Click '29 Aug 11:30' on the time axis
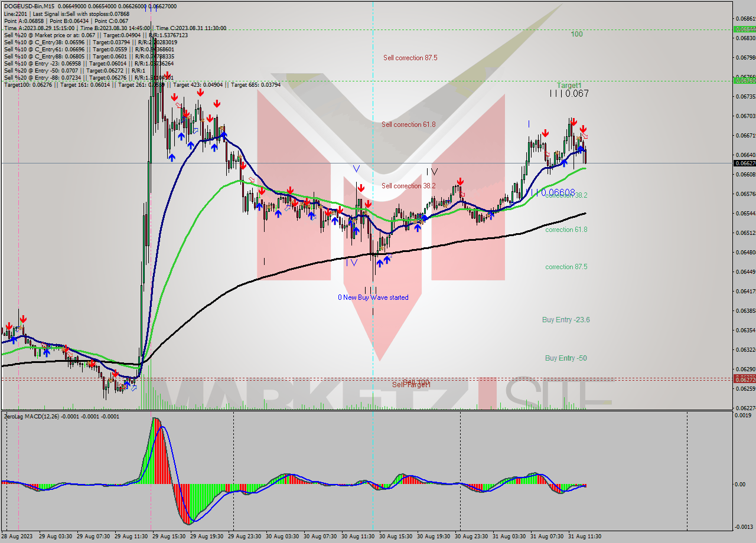This screenshot has width=756, height=543. click(x=131, y=537)
